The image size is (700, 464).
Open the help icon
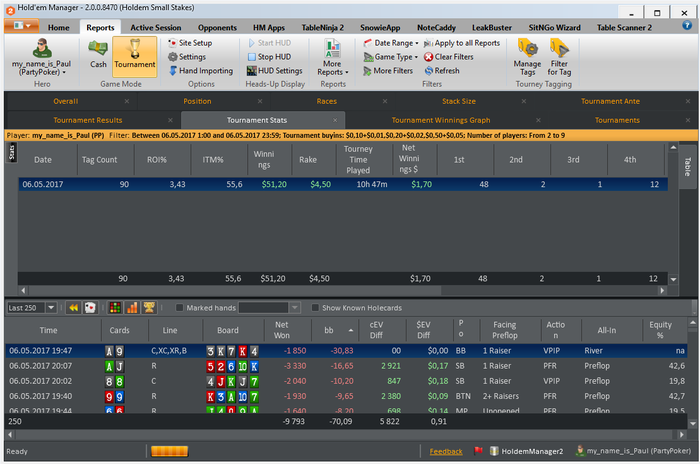pos(687,25)
